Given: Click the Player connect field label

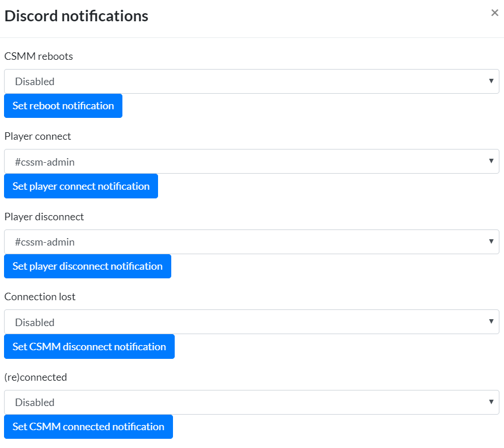Looking at the screenshot, I should (37, 136).
